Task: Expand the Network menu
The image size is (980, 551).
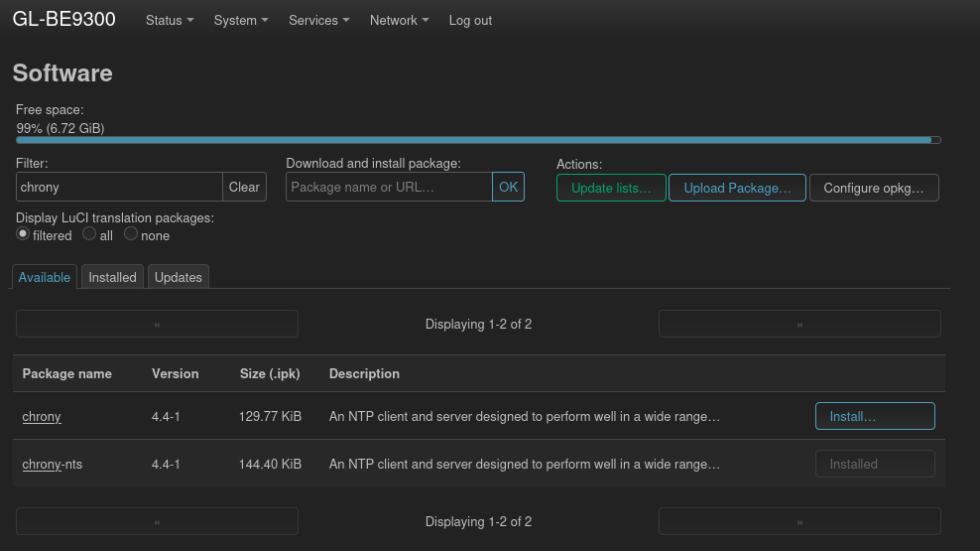Action: click(399, 20)
